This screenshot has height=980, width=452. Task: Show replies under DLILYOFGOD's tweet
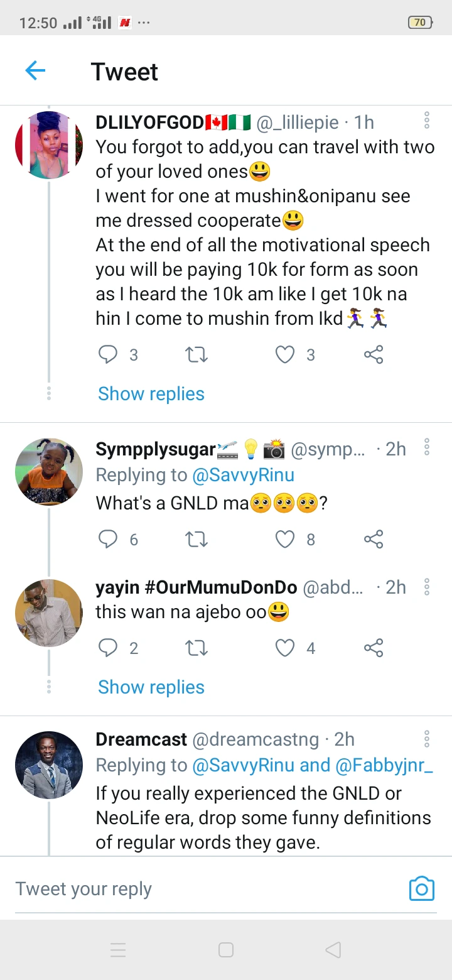tap(151, 394)
